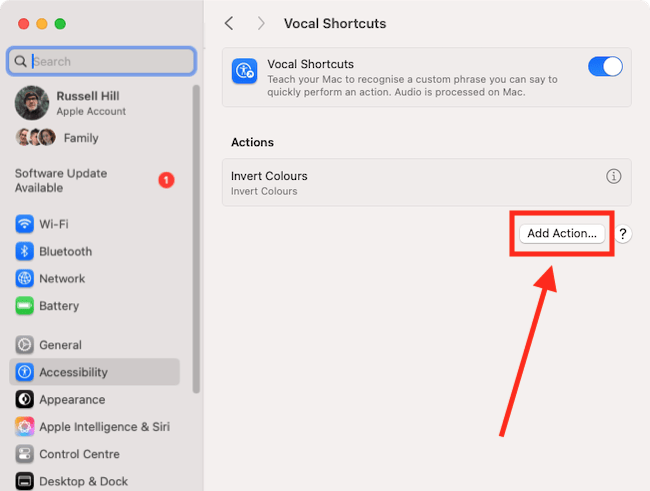Image resolution: width=650 pixels, height=491 pixels.
Task: Go back using the left chevron
Action: (x=229, y=23)
